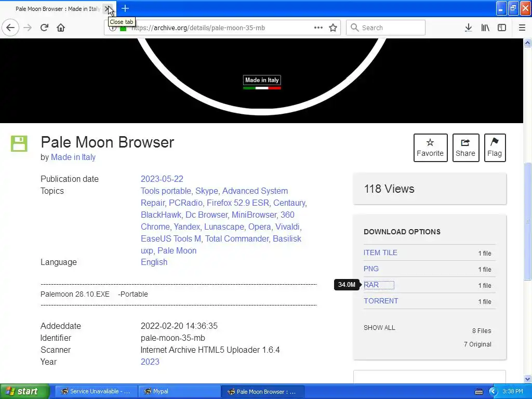Download the ITEM TILE file
This screenshot has width=532, height=399.
380,253
